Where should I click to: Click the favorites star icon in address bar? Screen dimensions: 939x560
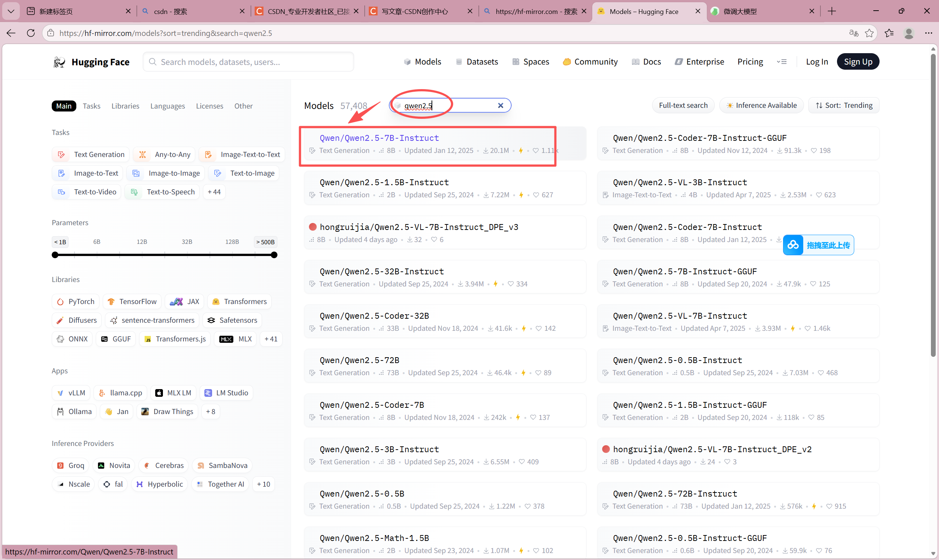[869, 33]
